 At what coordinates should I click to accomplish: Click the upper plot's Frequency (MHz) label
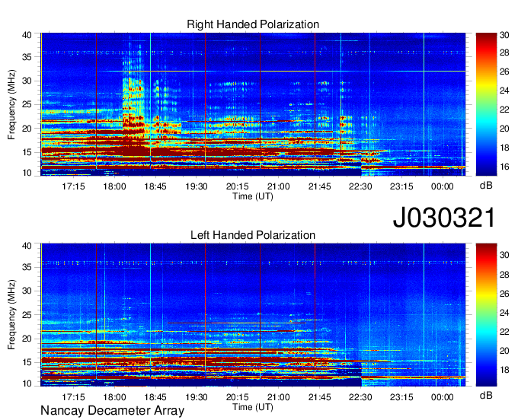coord(11,104)
